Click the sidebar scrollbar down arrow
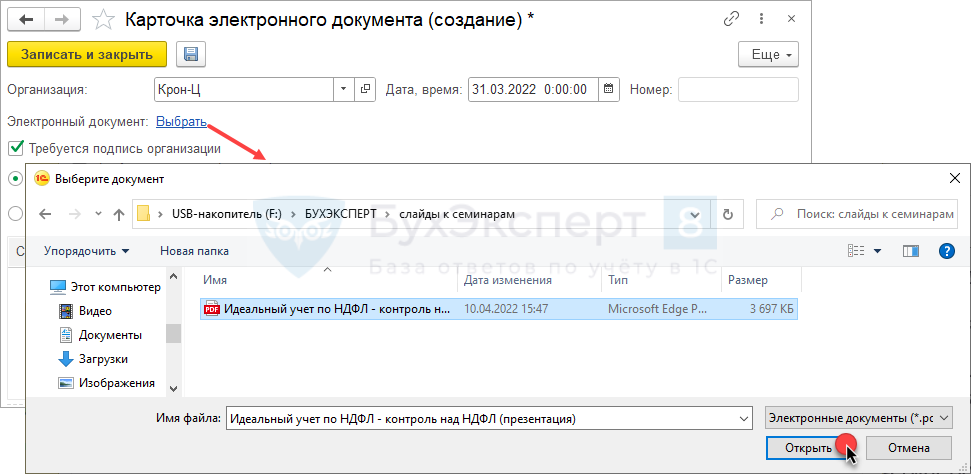This screenshot has height=474, width=971. point(173,388)
